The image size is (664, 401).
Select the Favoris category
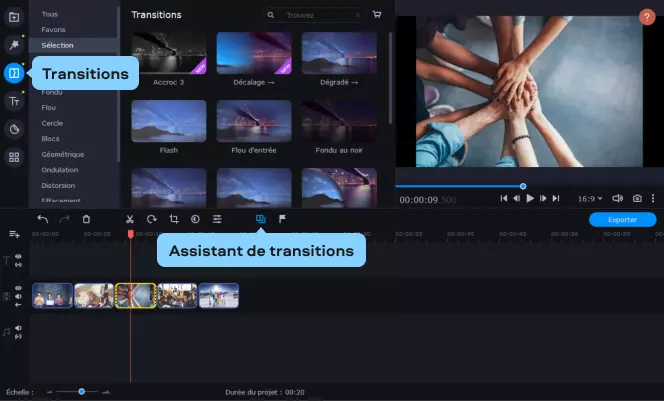click(53, 30)
